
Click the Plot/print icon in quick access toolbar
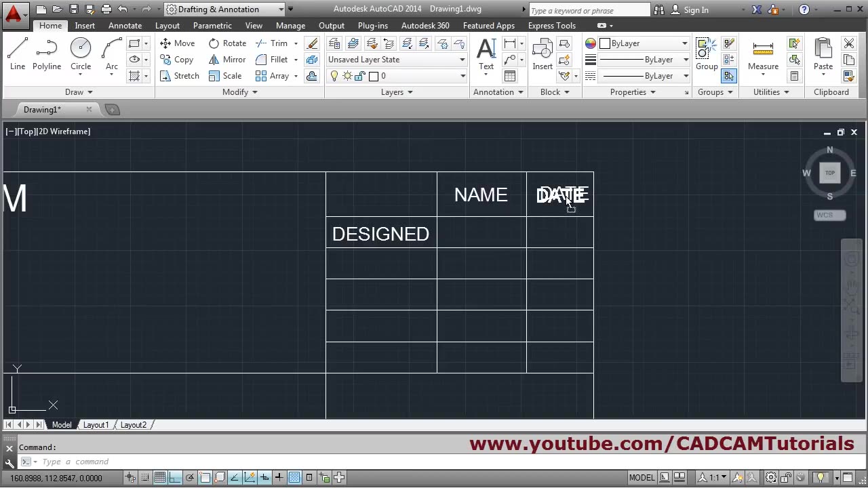point(106,9)
